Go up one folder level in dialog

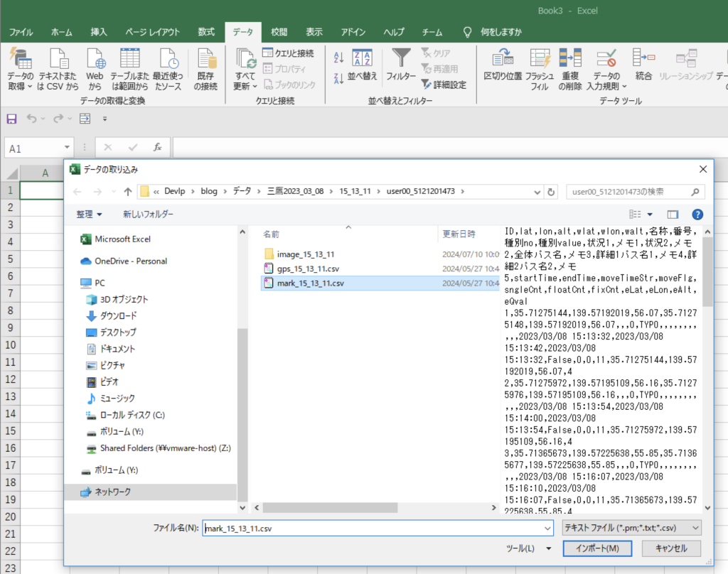pyautogui.click(x=128, y=192)
